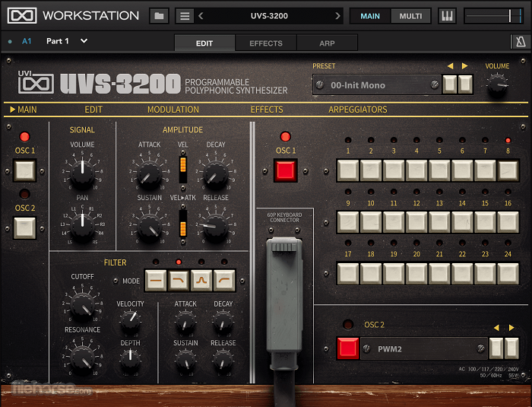
Task: Open the file browser folder icon
Action: coord(159,16)
